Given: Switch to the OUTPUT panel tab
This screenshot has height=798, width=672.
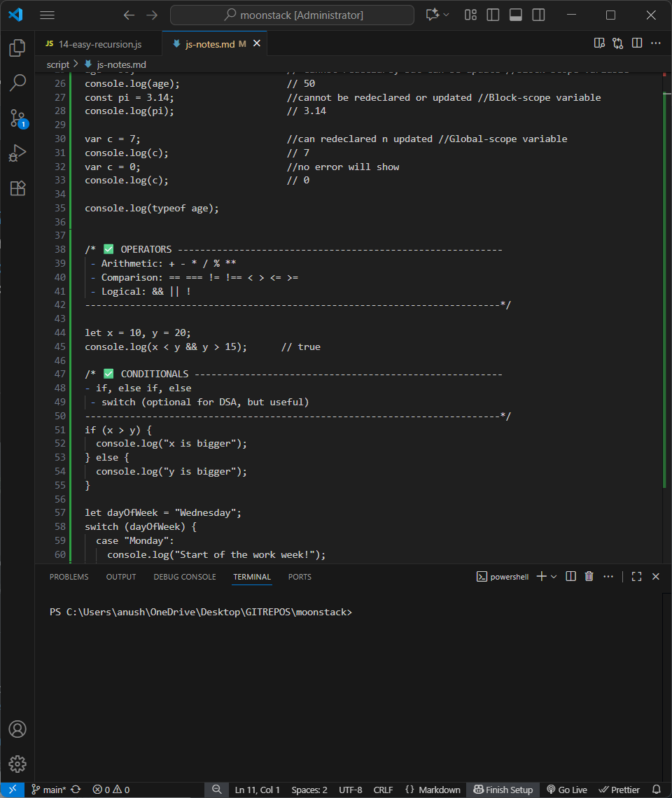Looking at the screenshot, I should (x=120, y=577).
